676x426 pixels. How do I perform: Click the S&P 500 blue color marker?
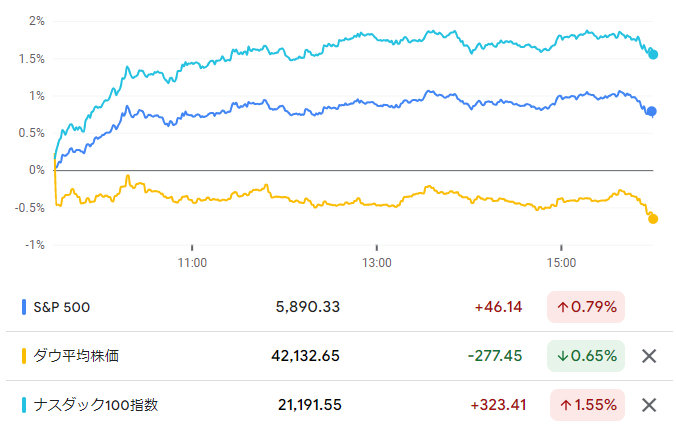point(24,307)
